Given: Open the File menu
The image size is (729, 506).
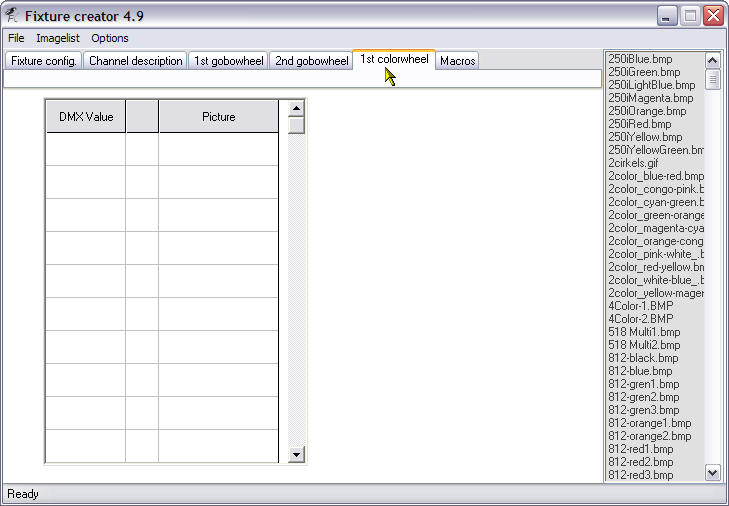Looking at the screenshot, I should [16, 38].
